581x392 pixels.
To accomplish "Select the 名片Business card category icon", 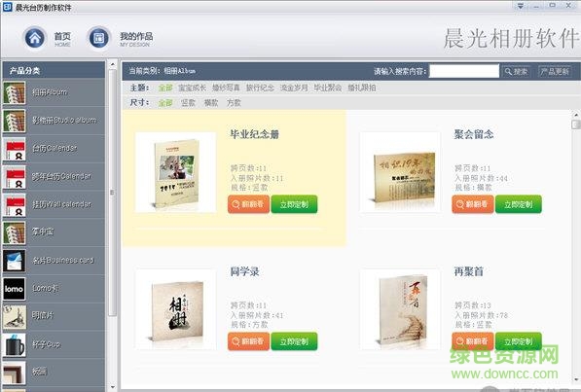I will point(15,261).
